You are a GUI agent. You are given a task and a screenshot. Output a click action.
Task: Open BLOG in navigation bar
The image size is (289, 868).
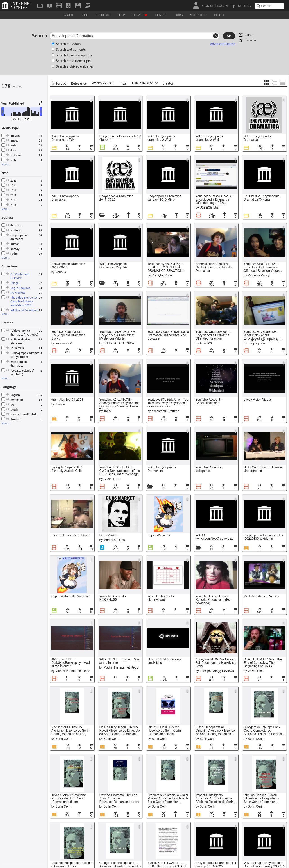point(84,15)
